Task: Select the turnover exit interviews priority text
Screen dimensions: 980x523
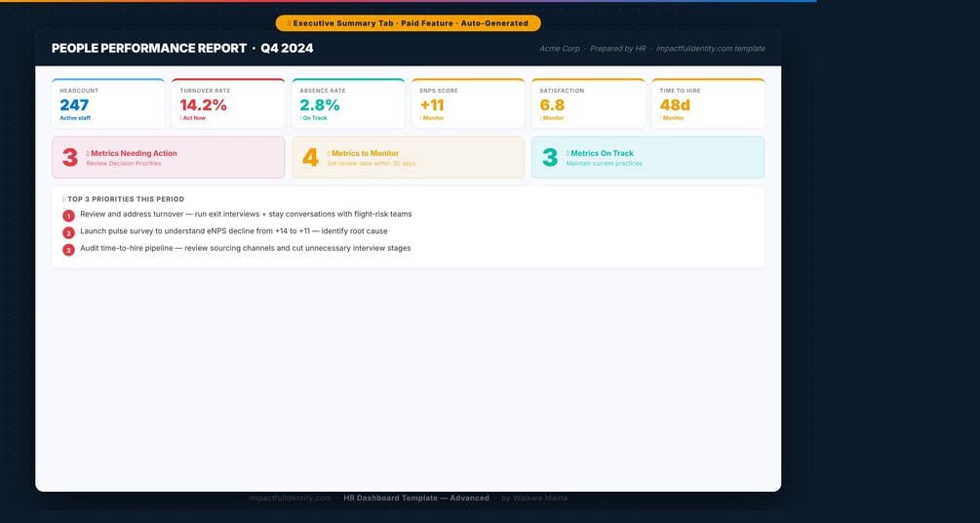Action: click(246, 214)
